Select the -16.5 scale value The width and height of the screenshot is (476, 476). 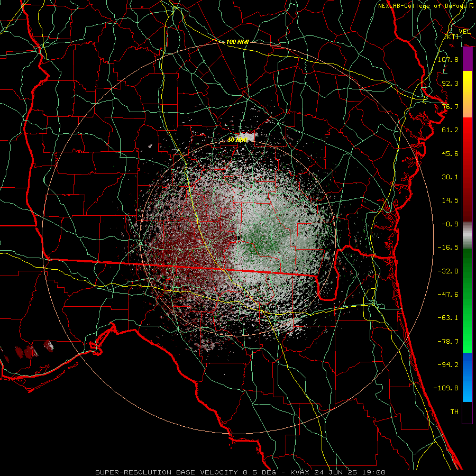[448, 248]
